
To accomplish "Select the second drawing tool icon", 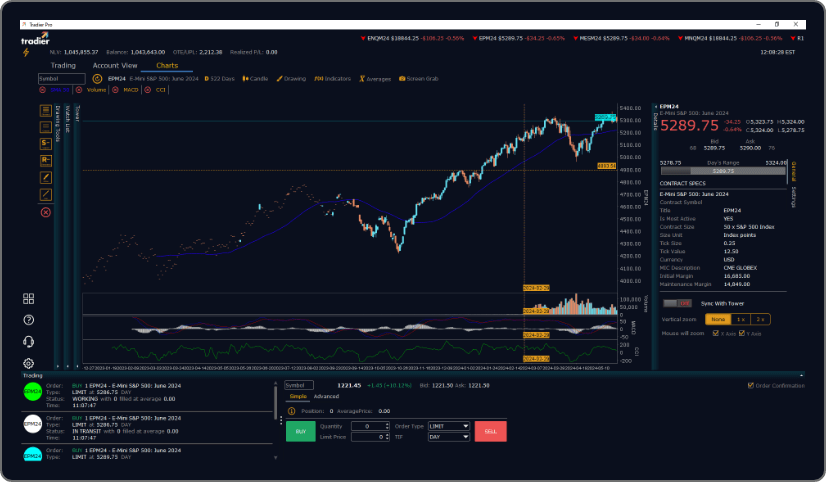I will point(46,127).
